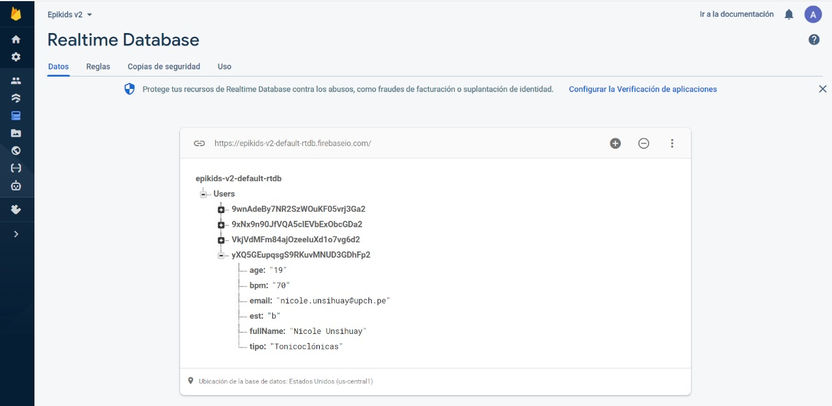Click the Realtime Database page heading
The image size is (832, 406).
pyautogui.click(x=123, y=40)
